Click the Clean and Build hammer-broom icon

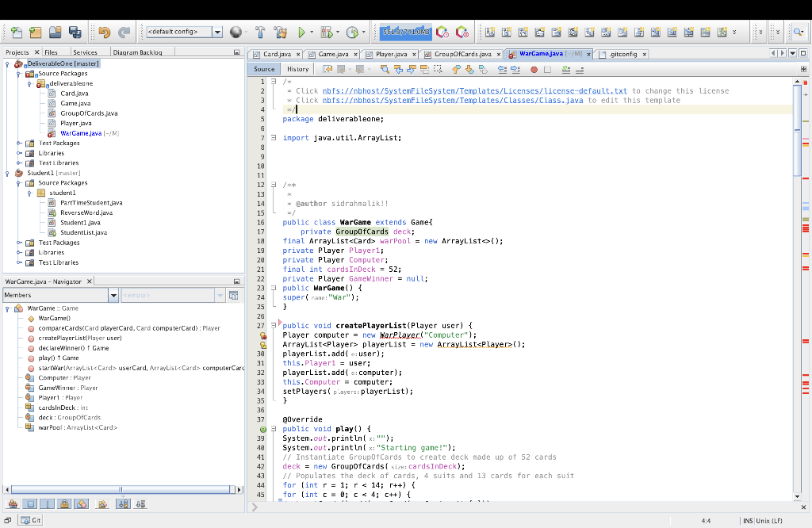280,33
